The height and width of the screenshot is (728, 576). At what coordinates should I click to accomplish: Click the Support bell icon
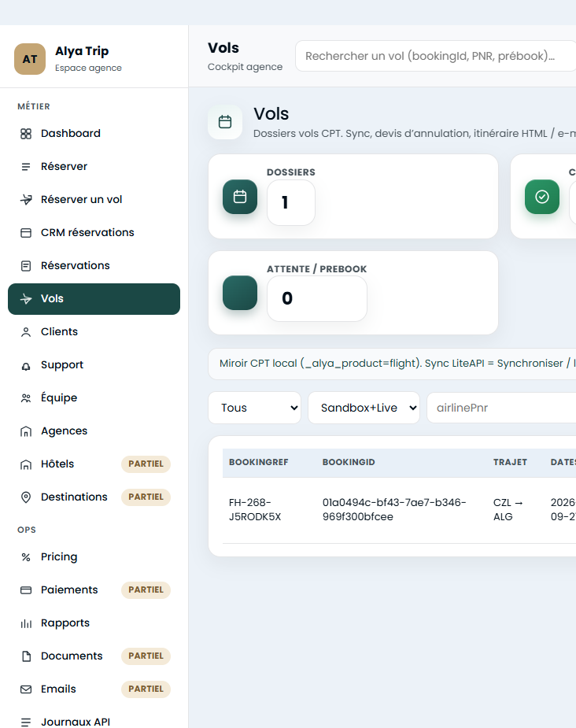pos(26,365)
